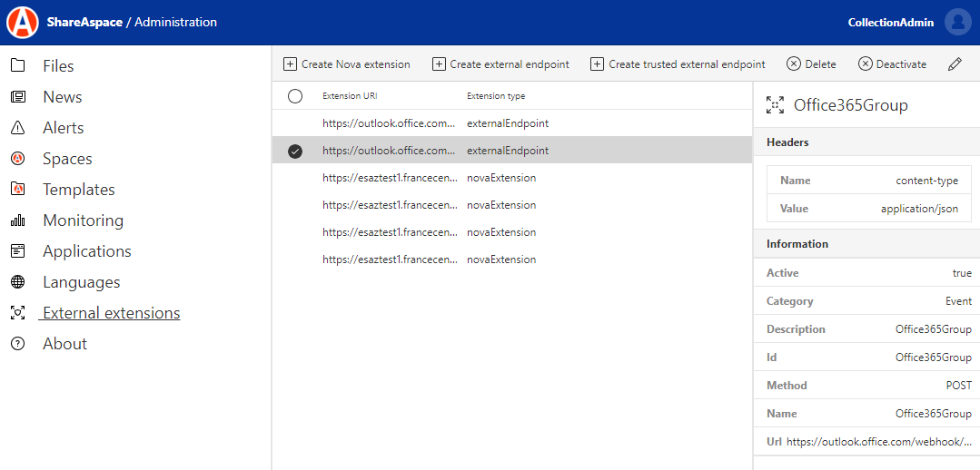This screenshot has height=470, width=980.
Task: Click Create Nova extension button
Action: click(x=347, y=64)
